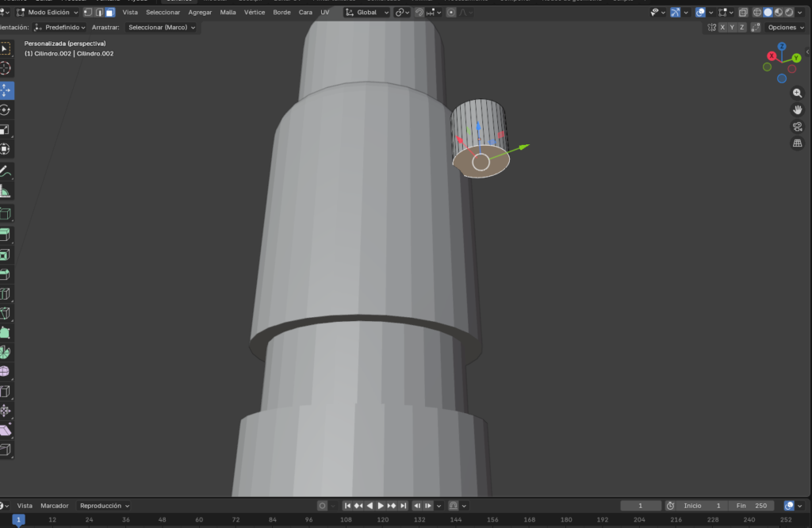Toggle viewport gizmos display
812x528 pixels.
tap(676, 13)
